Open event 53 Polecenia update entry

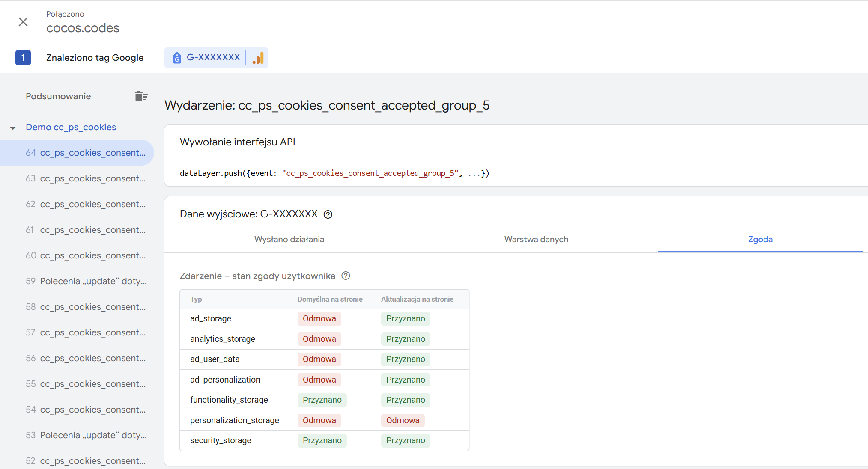click(86, 435)
